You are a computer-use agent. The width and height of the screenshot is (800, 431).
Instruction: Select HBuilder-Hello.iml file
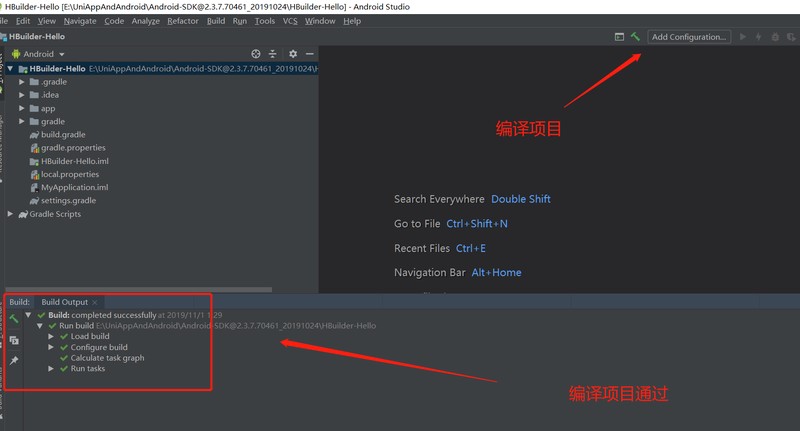pyautogui.click(x=74, y=161)
